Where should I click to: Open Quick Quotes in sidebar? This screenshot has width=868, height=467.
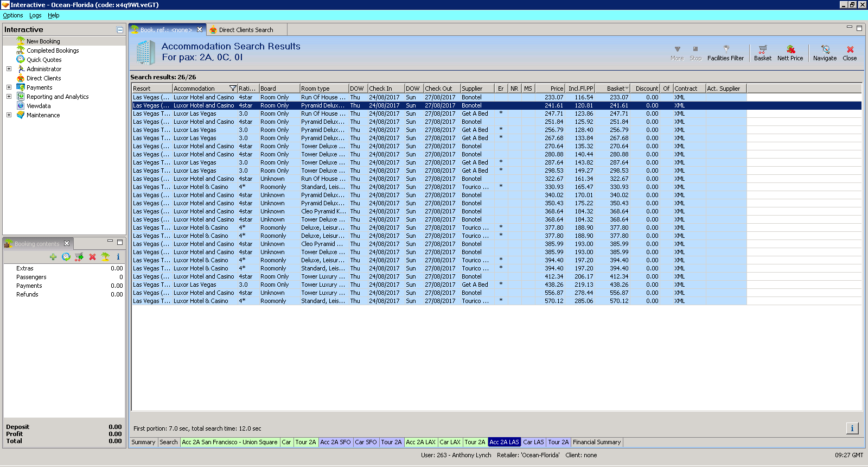click(x=44, y=60)
